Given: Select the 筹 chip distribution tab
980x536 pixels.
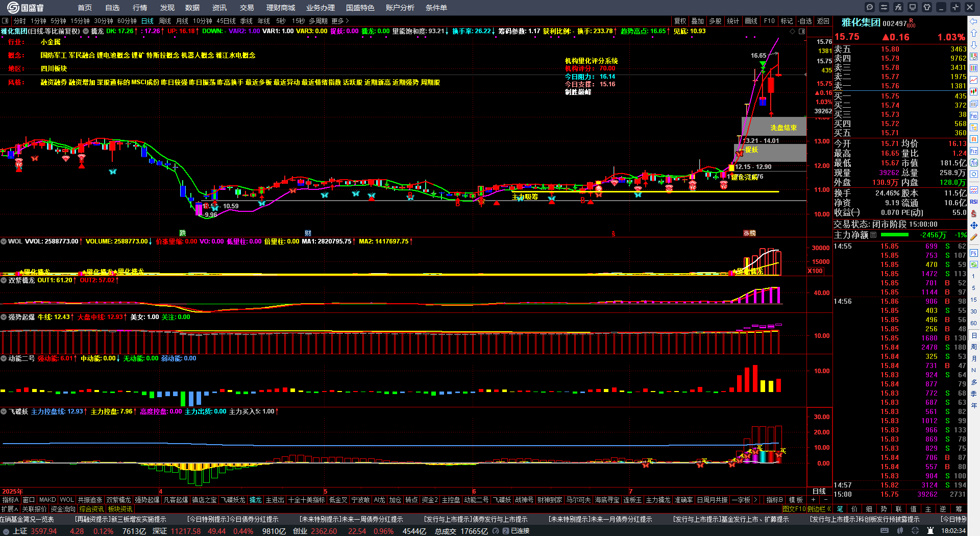Looking at the screenshot, I should point(958,509).
